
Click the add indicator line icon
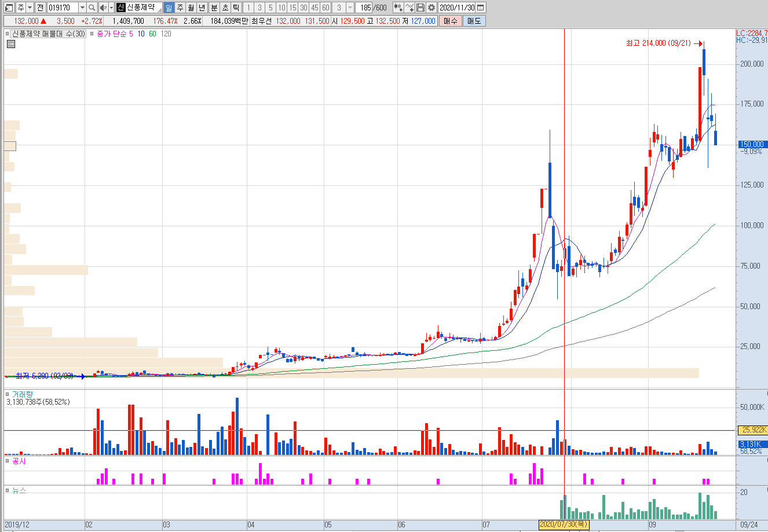tap(409, 8)
